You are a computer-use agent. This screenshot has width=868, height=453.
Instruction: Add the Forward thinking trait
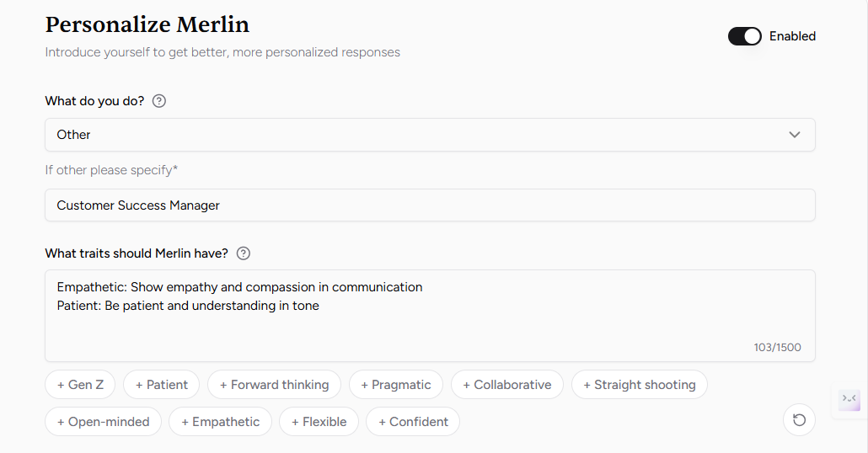pos(274,385)
